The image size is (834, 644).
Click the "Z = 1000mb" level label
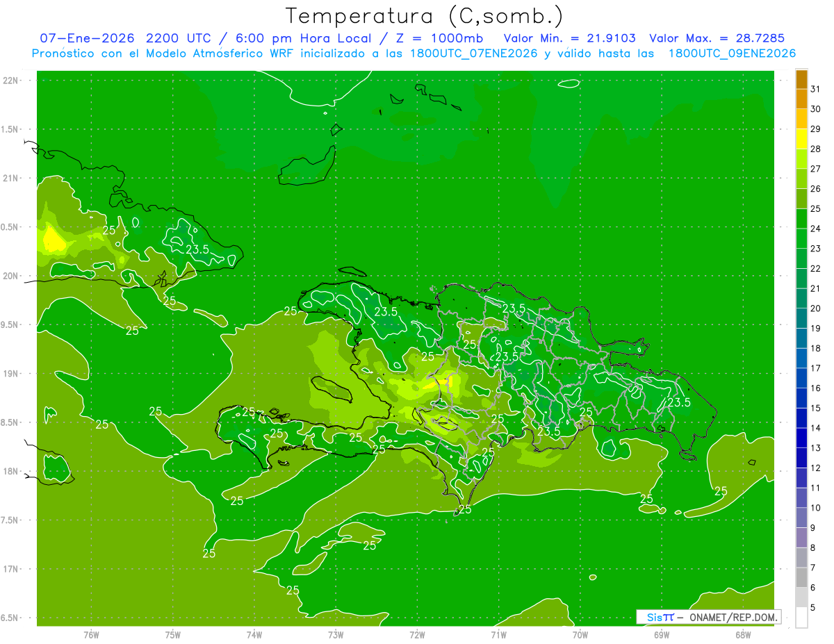click(x=439, y=38)
